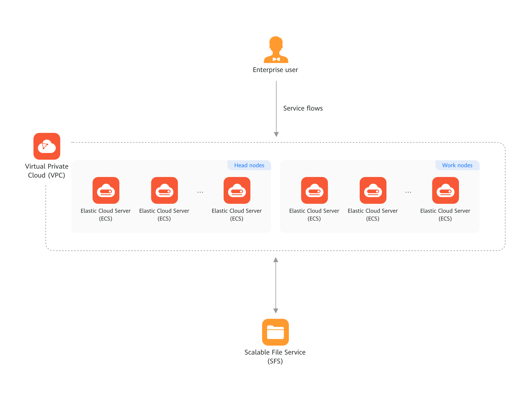Image resolution: width=532 pixels, height=402 pixels.
Task: Click the Virtual Private Cloud (VPC) text label
Action: click(47, 171)
